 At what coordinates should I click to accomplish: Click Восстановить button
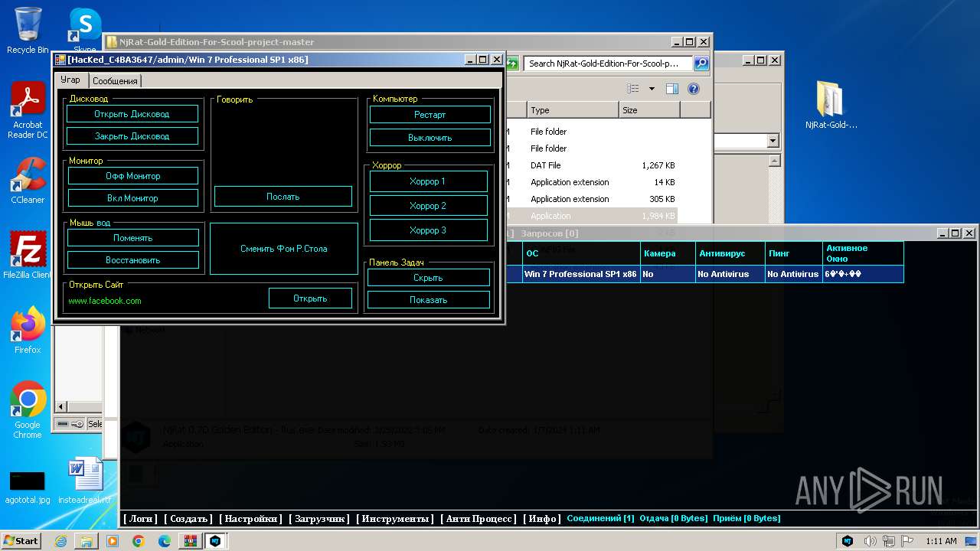click(x=133, y=260)
